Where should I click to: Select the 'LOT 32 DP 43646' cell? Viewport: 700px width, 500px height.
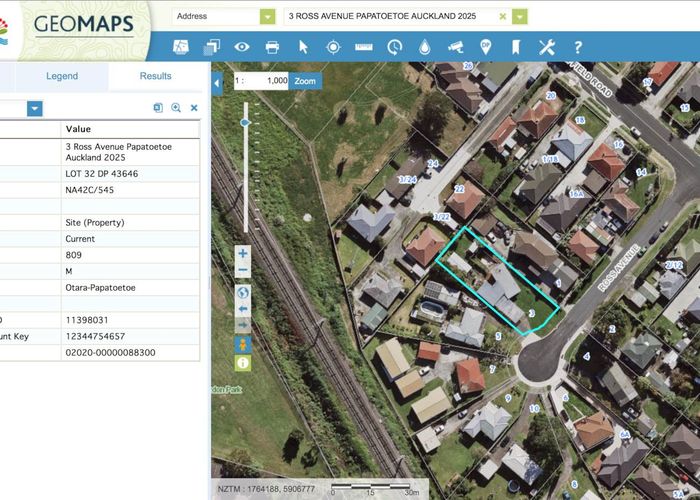tap(130, 174)
